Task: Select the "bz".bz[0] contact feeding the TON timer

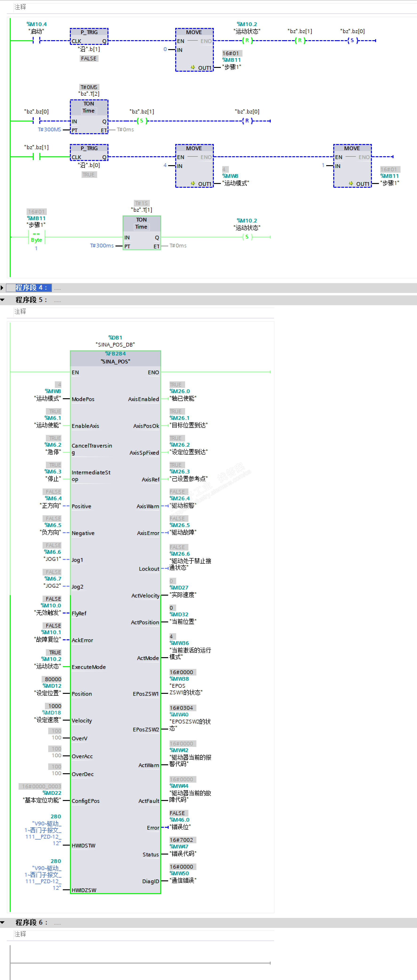Action: click(x=36, y=121)
